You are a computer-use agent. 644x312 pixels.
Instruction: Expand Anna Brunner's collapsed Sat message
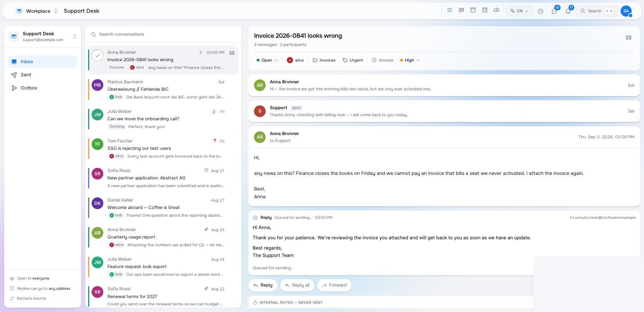[444, 85]
